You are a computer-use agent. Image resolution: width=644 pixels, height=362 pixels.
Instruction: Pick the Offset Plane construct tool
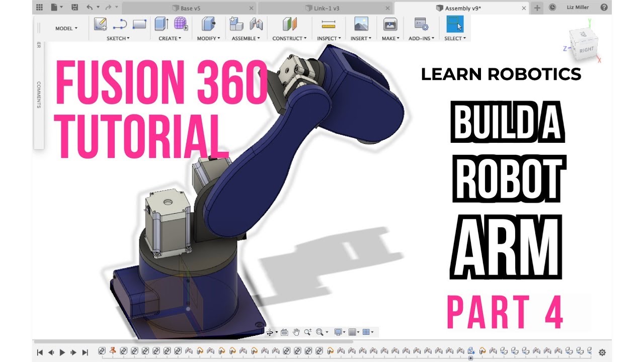[x=289, y=24]
